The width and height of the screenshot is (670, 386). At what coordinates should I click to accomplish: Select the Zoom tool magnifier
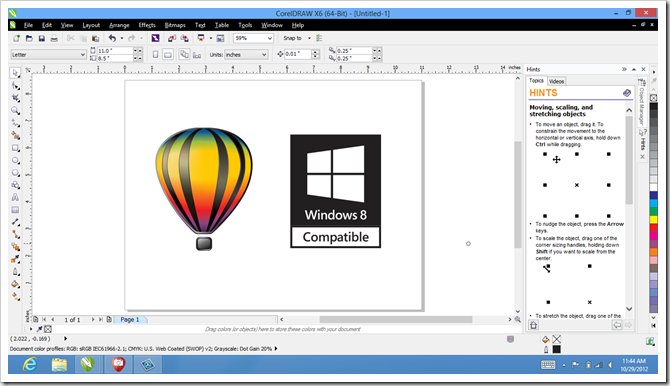click(x=15, y=110)
